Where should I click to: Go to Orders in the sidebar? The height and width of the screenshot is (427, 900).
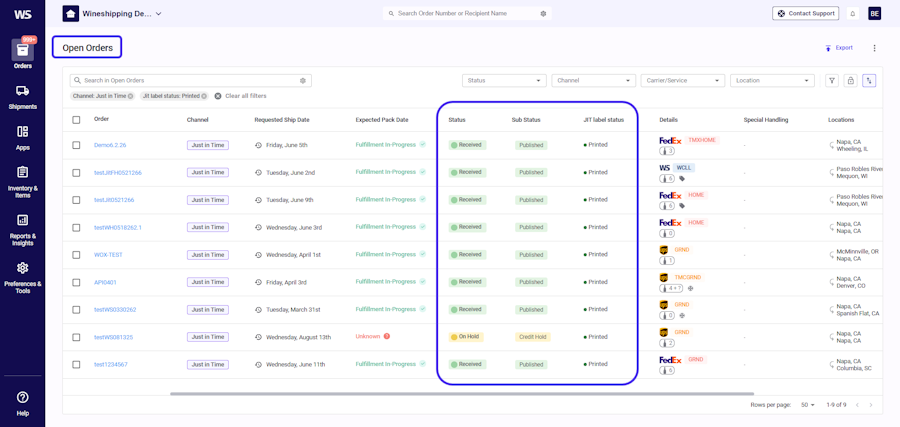(22, 55)
